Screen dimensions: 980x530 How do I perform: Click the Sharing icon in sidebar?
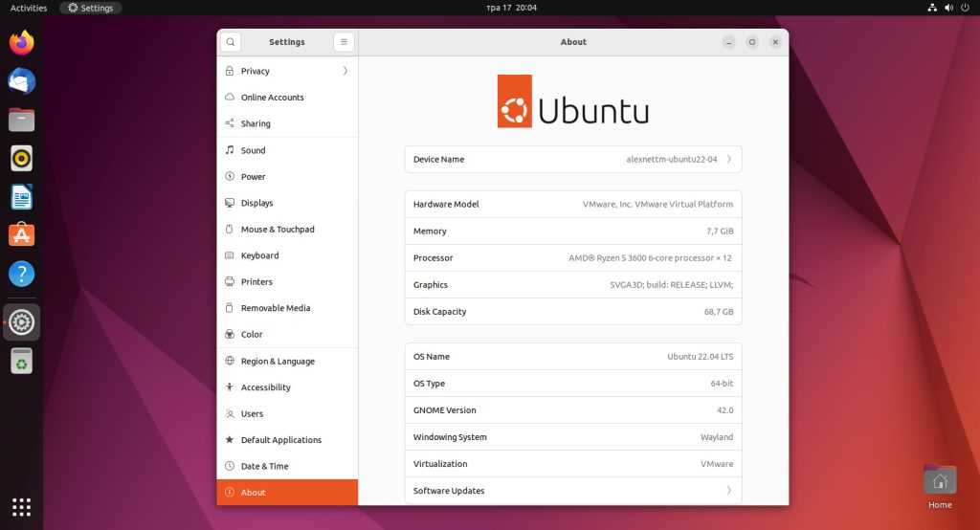(x=230, y=123)
